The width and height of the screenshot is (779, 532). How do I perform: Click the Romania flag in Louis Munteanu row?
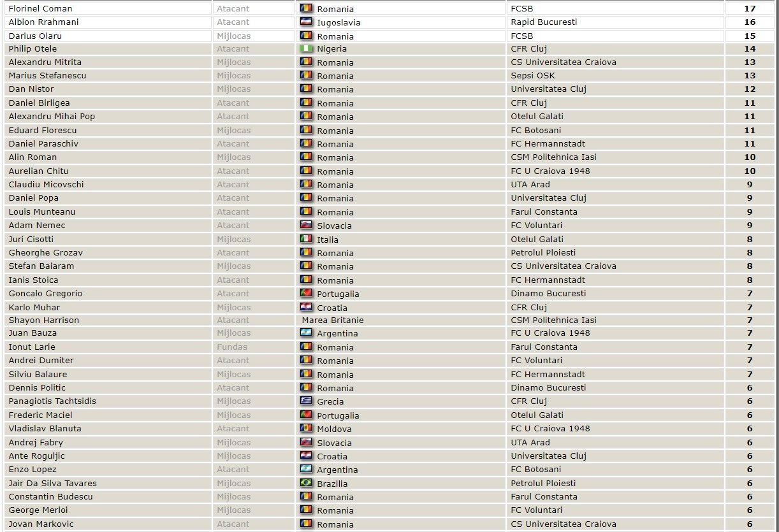coord(307,212)
